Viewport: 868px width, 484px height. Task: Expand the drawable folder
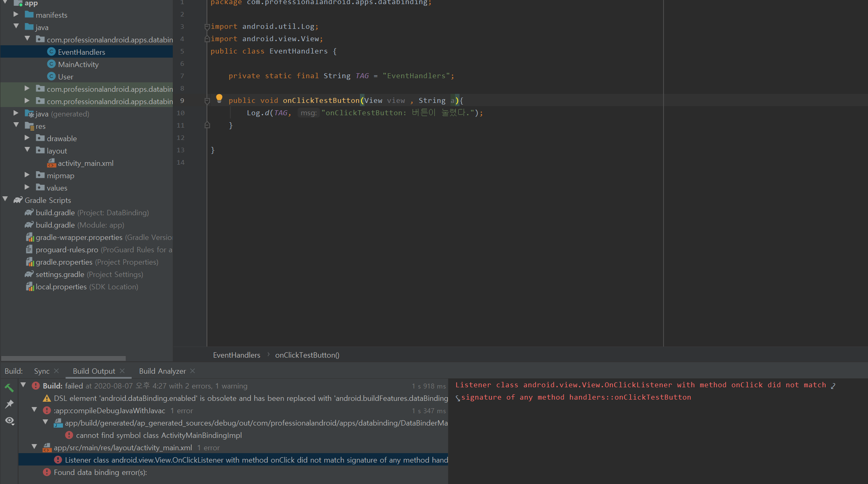[27, 138]
